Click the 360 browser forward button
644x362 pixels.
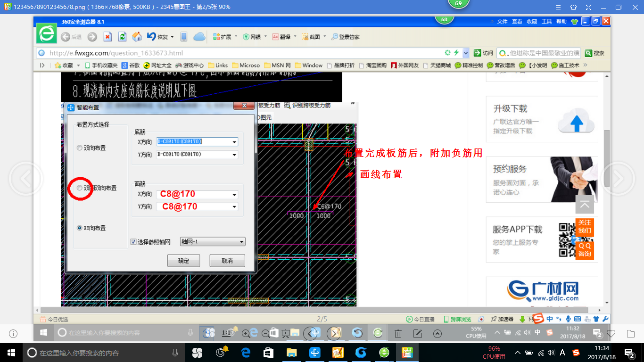pyautogui.click(x=92, y=37)
